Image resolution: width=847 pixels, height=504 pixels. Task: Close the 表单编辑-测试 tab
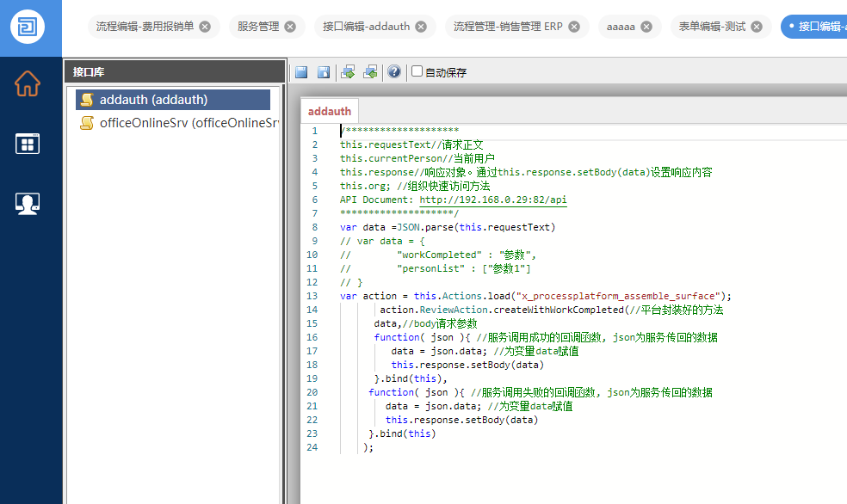(757, 27)
